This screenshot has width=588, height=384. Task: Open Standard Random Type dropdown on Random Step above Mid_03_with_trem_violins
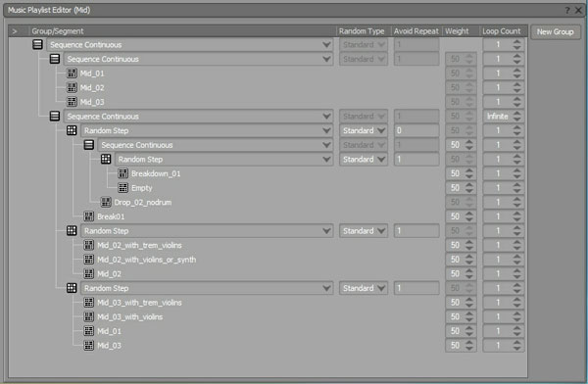point(364,288)
